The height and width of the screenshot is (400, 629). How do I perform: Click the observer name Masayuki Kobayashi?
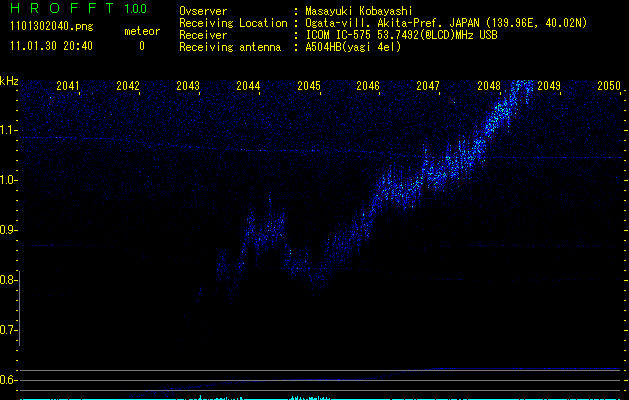pos(359,11)
